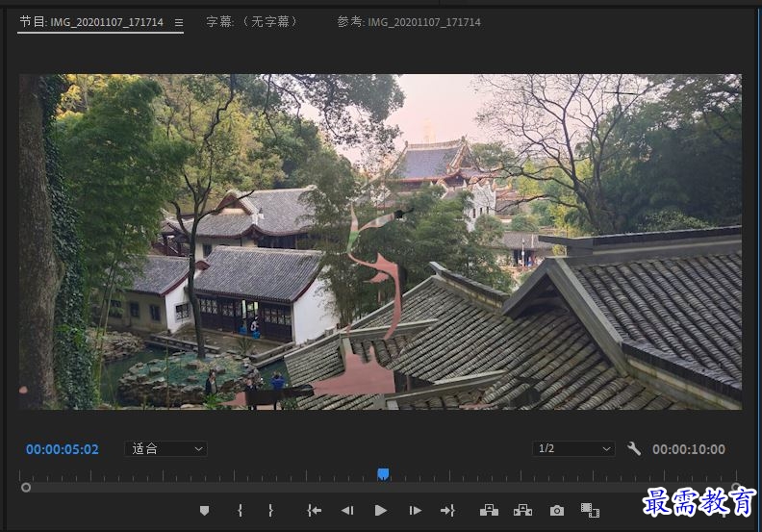This screenshot has height=532, width=762.
Task: Select the 节目: IMG_20201107_171714 tab
Action: click(x=91, y=22)
